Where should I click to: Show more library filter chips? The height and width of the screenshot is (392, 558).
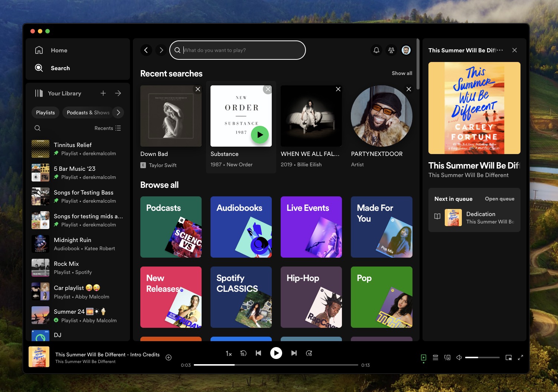pos(118,112)
